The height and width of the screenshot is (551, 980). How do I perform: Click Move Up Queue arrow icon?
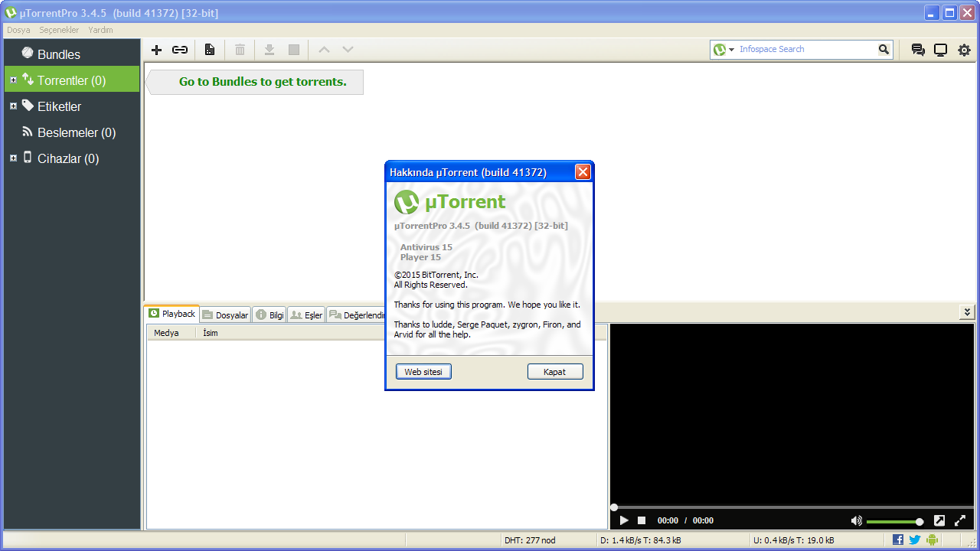(x=324, y=50)
